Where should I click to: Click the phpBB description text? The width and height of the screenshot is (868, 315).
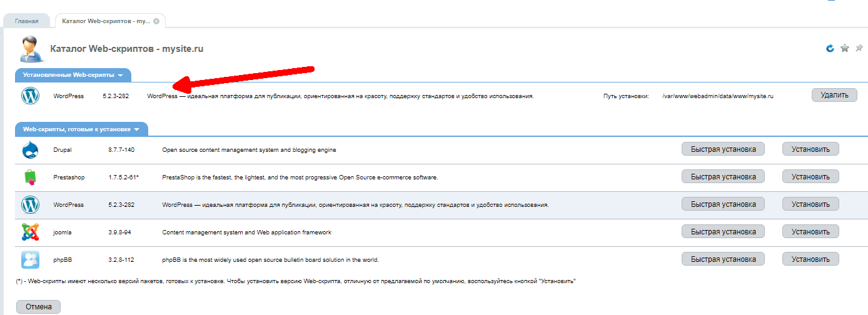coord(271,260)
